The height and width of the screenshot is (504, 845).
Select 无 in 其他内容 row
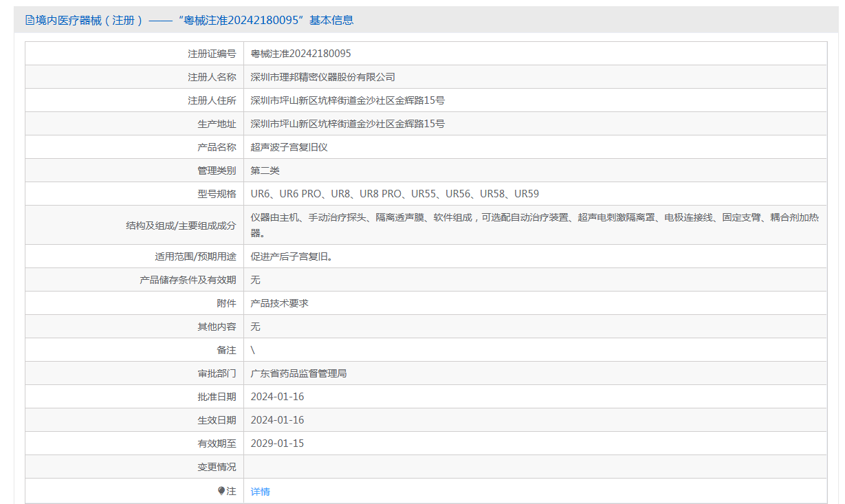pyautogui.click(x=256, y=327)
